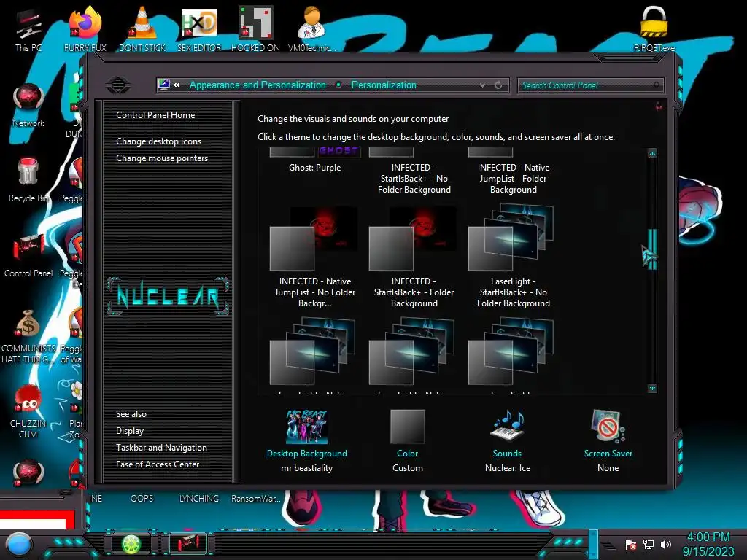This screenshot has width=747, height=560.
Task: Open the CHUZZIN CUM desktop icon
Action: click(28, 411)
